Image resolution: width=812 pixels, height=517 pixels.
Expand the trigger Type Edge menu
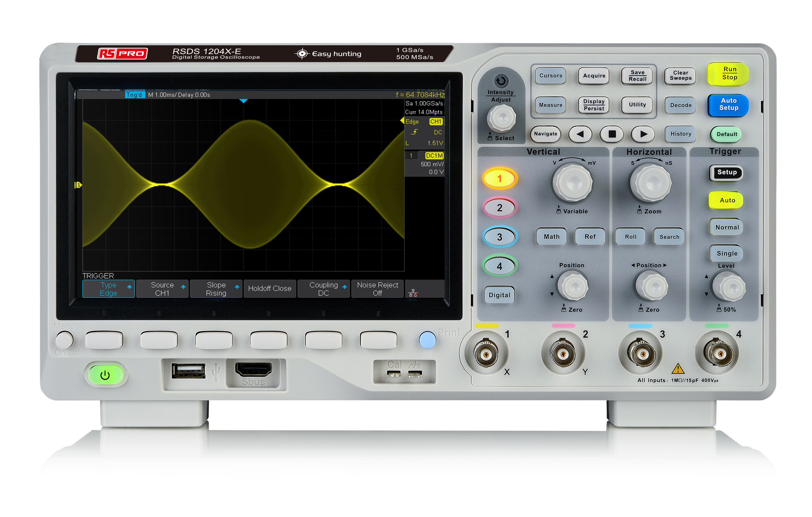pyautogui.click(x=108, y=289)
